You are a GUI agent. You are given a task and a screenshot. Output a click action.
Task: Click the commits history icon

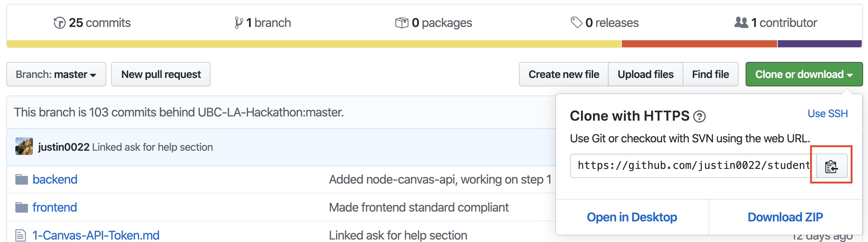(59, 23)
